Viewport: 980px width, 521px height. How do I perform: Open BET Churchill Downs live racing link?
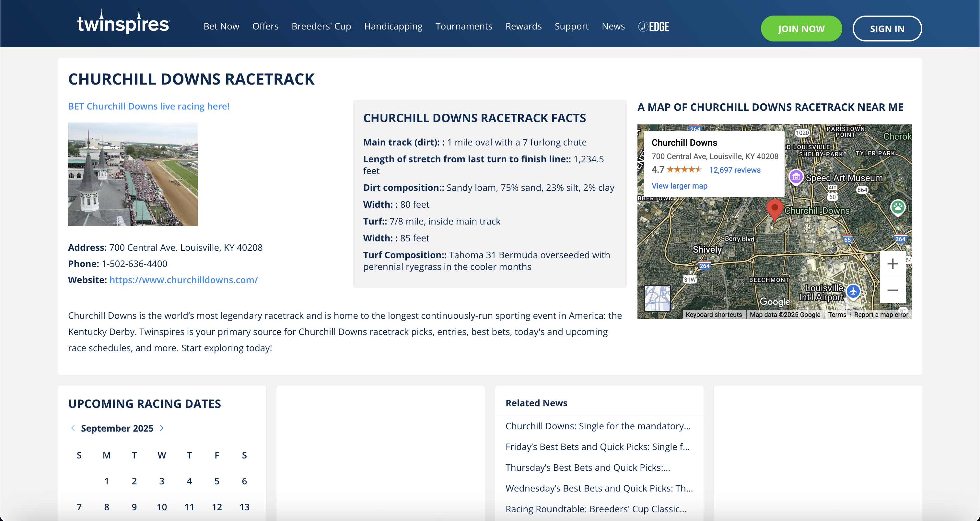[x=148, y=106]
